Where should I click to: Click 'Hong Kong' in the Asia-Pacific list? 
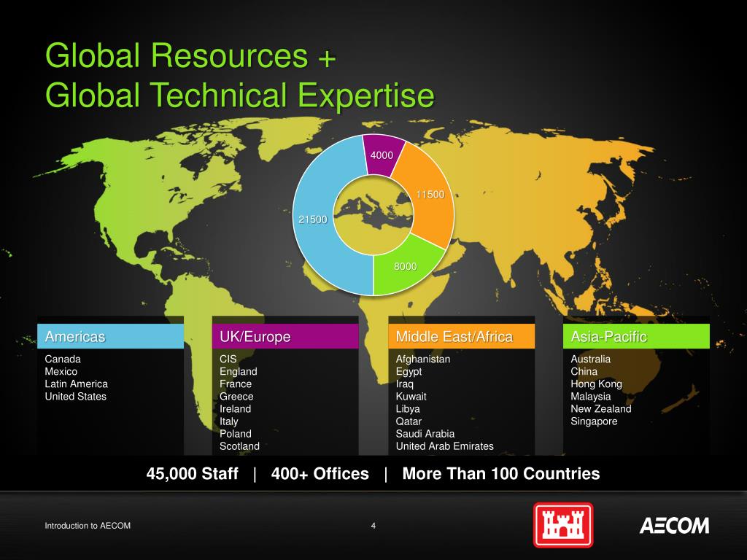coord(597,384)
